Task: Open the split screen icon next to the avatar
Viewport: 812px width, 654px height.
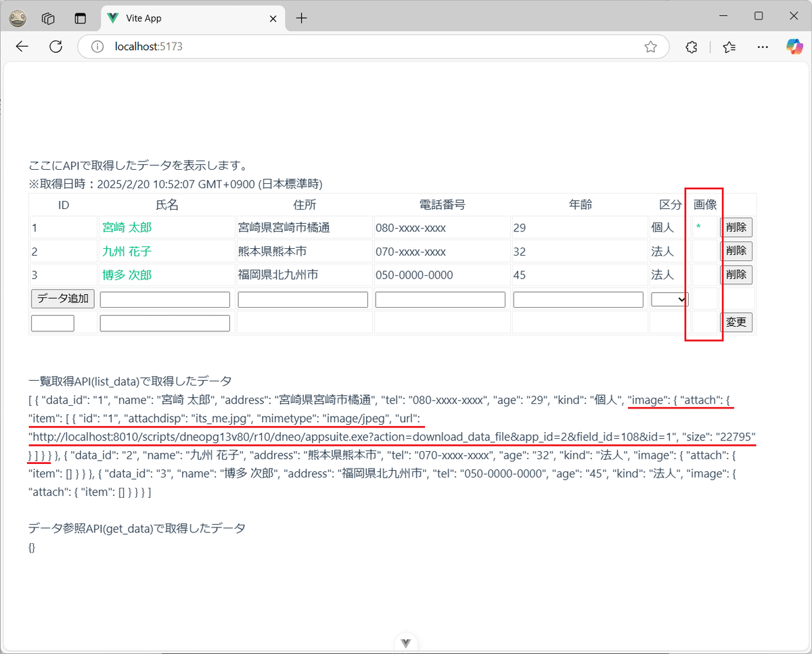Action: [x=81, y=18]
